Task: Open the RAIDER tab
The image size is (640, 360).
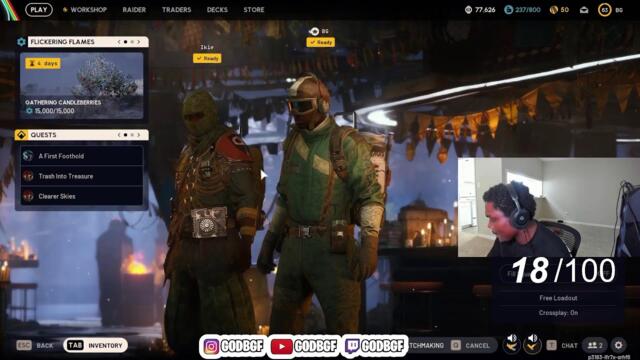Action: 134,9
